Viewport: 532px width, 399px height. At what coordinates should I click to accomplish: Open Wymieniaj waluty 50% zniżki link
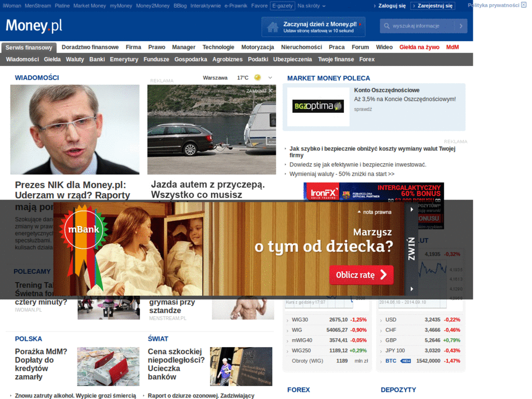tap(342, 174)
